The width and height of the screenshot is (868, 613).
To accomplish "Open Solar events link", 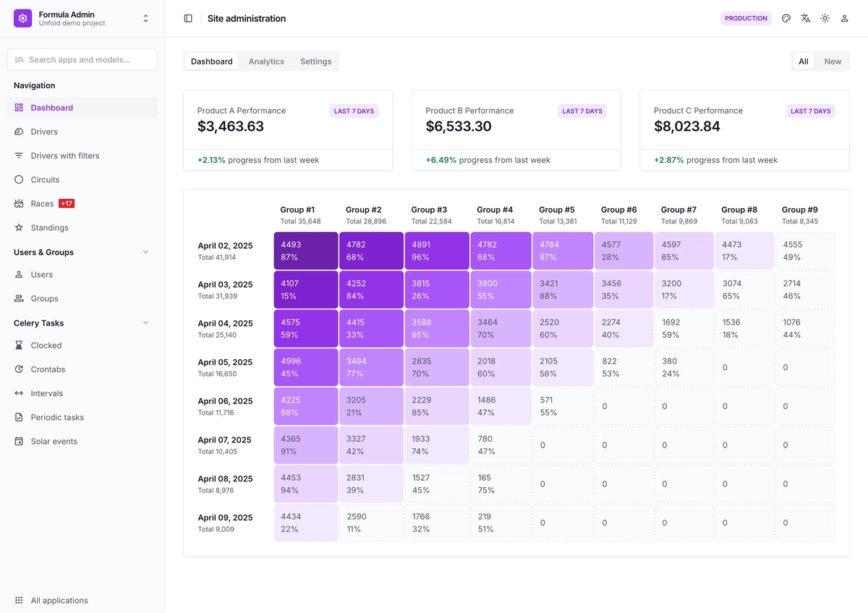I will (82, 441).
